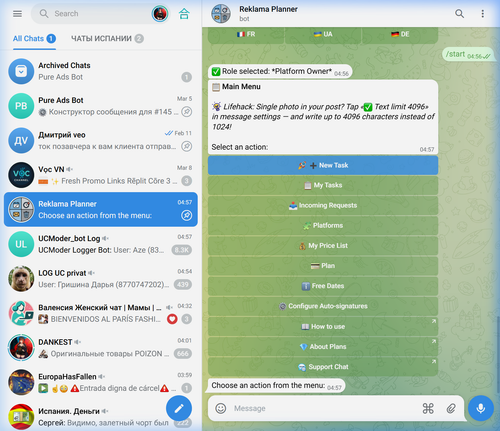
Task: Click the 439 unread counter badge
Action: tap(183, 284)
